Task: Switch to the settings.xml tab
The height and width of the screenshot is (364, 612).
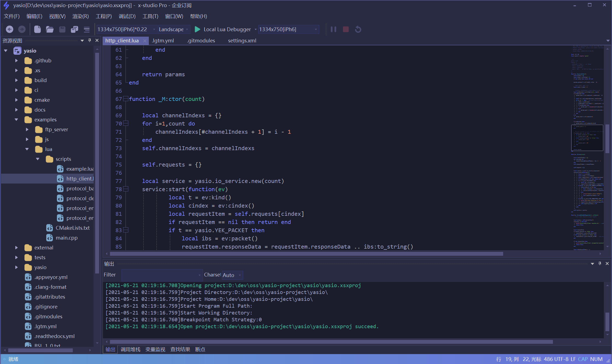Action: coord(242,41)
